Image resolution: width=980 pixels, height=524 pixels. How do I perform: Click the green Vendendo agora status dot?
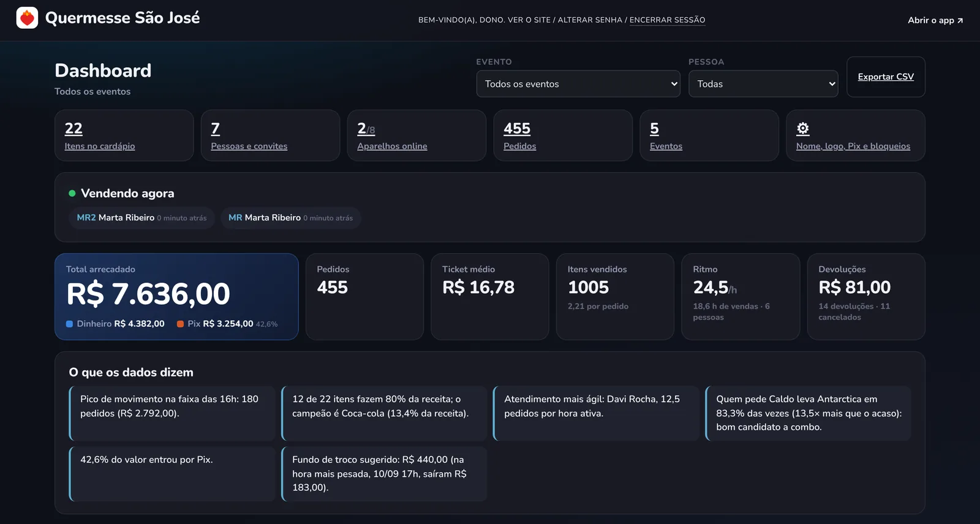pyautogui.click(x=72, y=193)
